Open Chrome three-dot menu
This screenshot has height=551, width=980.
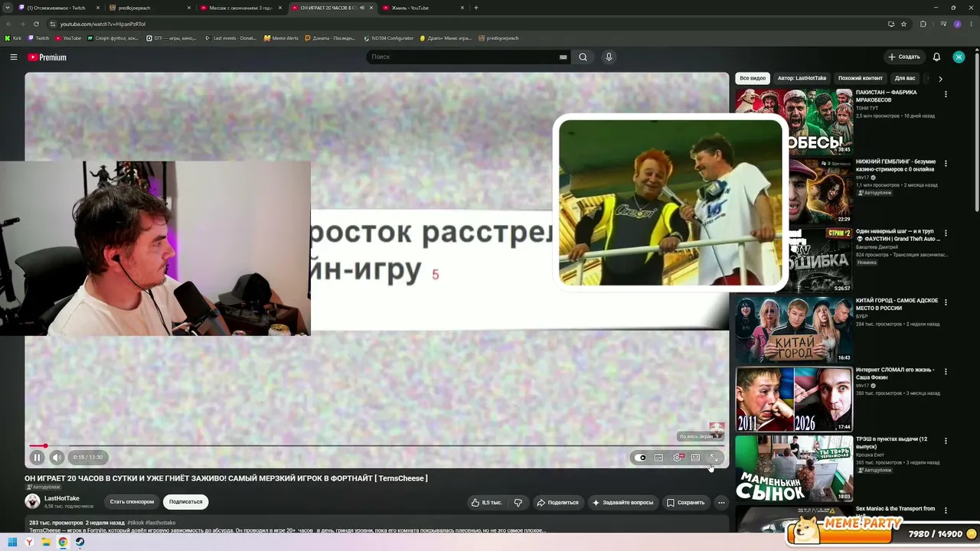point(970,24)
